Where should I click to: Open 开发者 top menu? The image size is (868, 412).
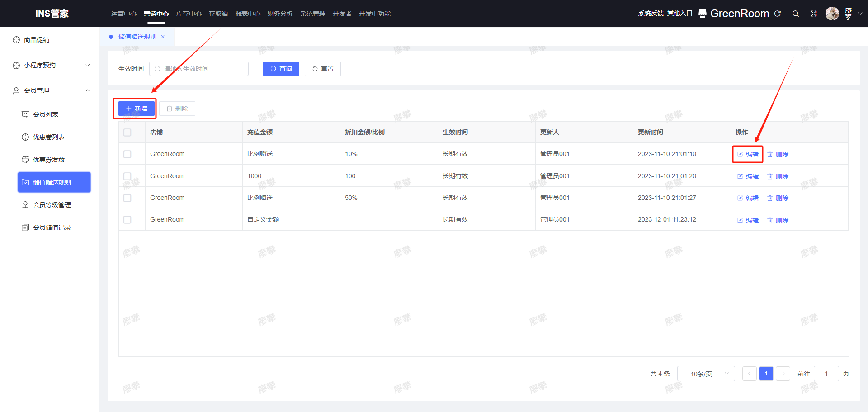coord(342,14)
